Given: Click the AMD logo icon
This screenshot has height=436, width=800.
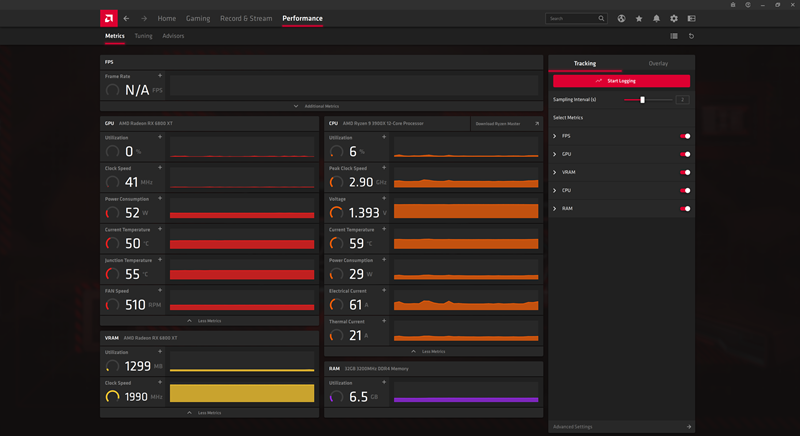Looking at the screenshot, I should (108, 18).
